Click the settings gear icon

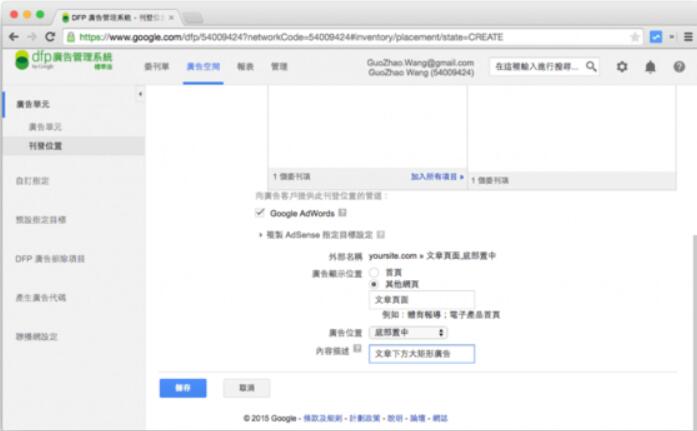coord(621,66)
